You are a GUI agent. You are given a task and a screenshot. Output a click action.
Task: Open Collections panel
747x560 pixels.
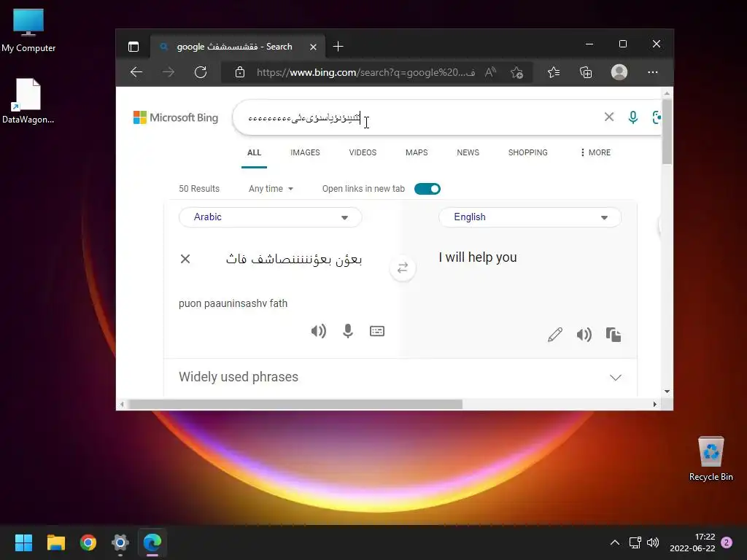coord(586,72)
